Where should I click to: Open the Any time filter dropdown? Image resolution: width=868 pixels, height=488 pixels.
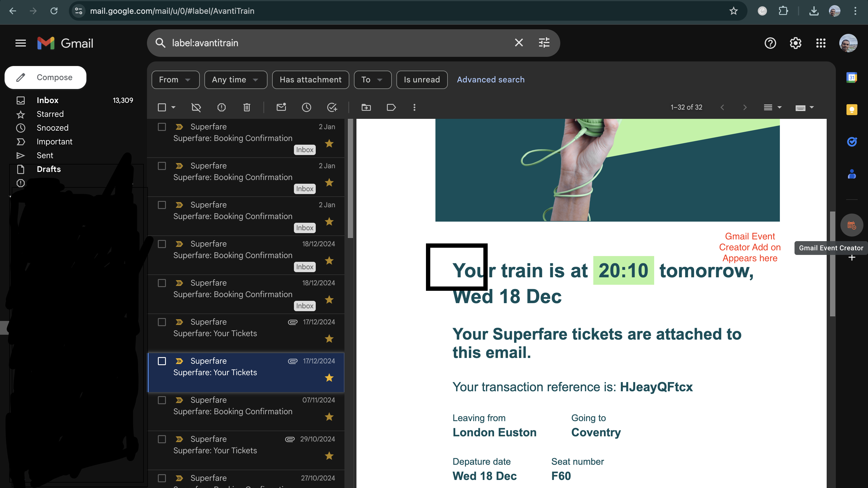[236, 80]
